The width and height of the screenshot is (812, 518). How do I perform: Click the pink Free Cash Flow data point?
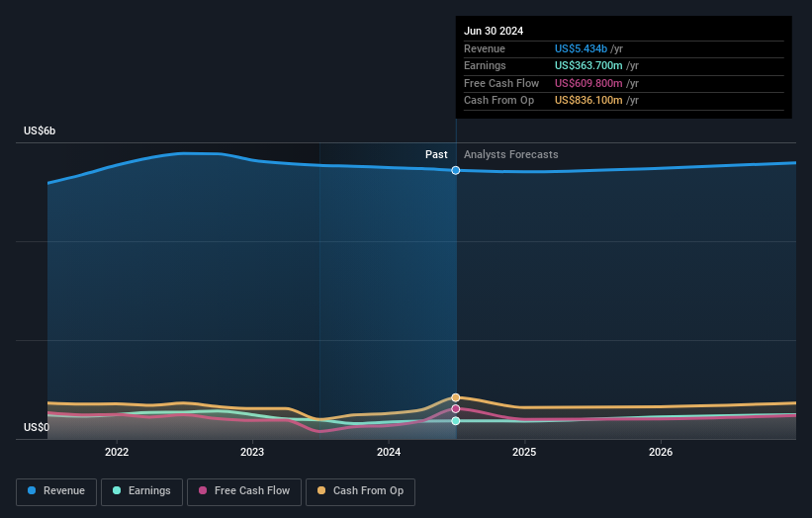pos(456,409)
